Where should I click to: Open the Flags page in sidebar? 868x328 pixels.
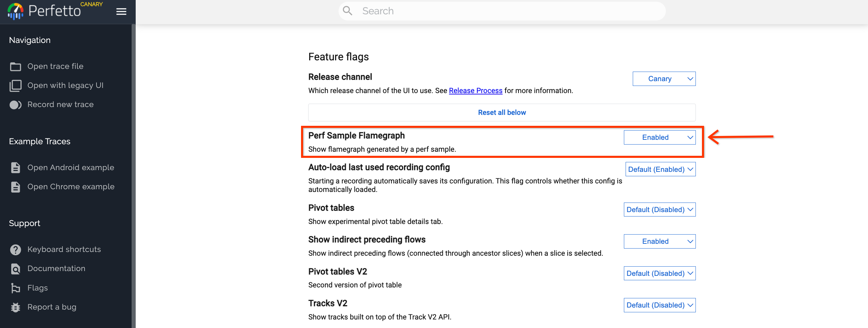tap(38, 288)
